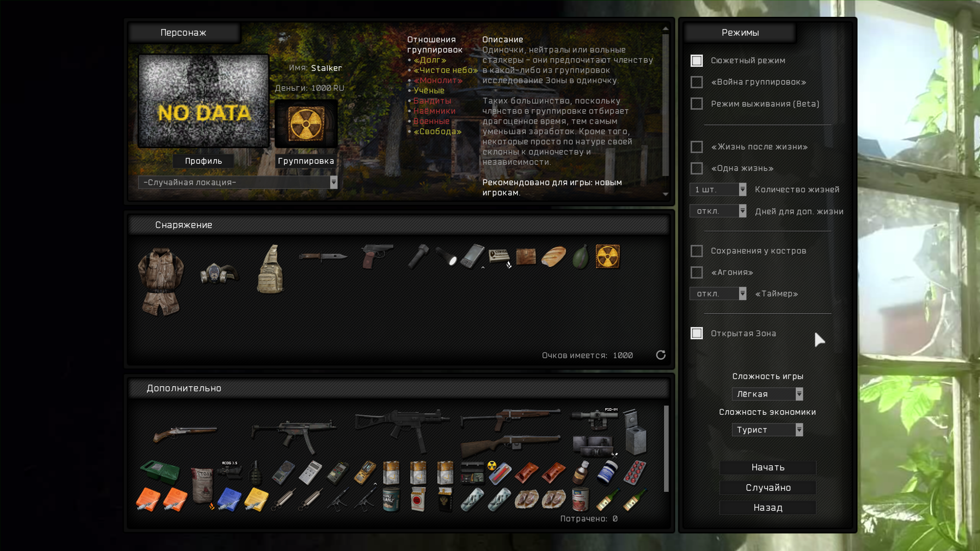Open the Сложность экономики dropdown
980x551 pixels.
pos(768,430)
